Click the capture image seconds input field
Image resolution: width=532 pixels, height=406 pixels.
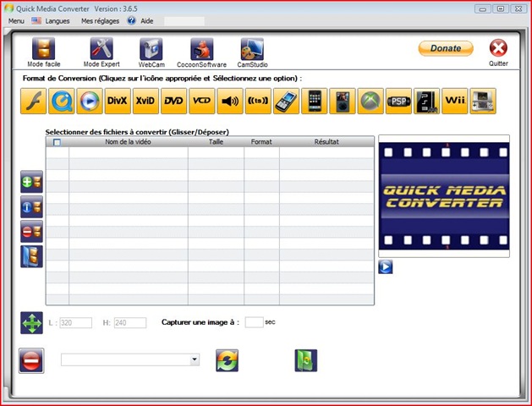tap(254, 322)
